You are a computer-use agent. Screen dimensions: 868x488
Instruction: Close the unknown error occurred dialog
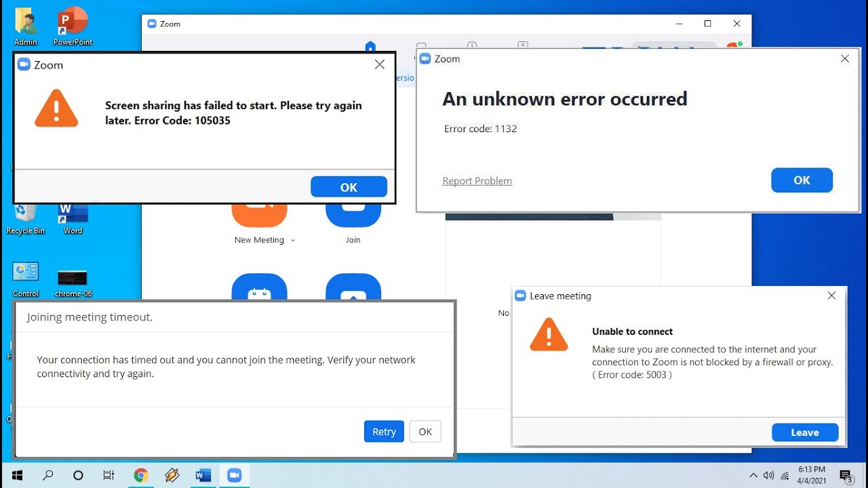845,59
